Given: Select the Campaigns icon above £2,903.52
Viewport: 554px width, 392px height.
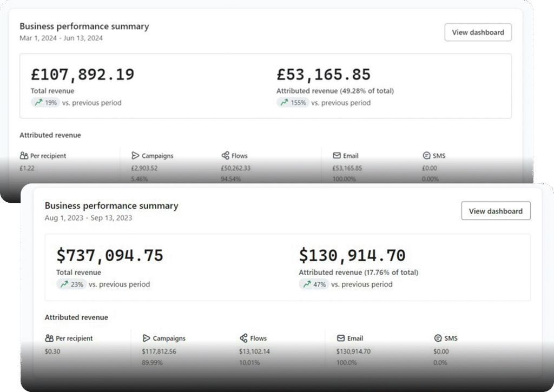Looking at the screenshot, I should pyautogui.click(x=135, y=156).
